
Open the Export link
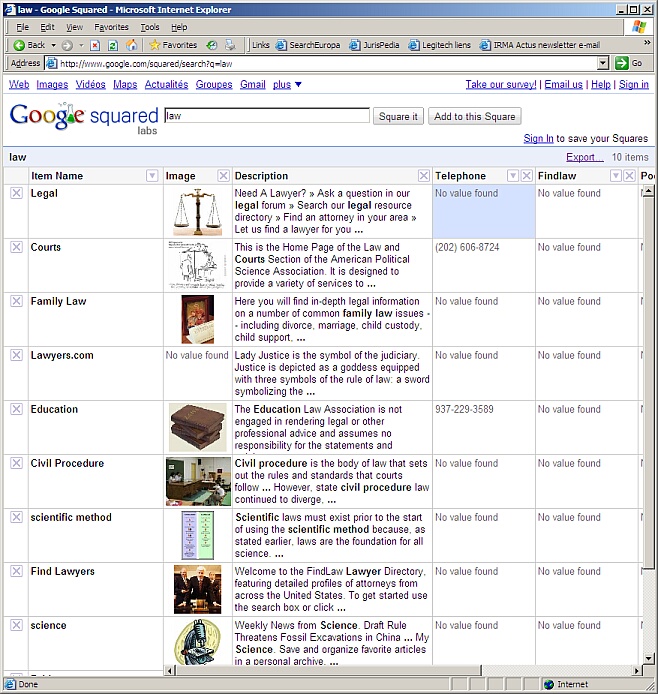point(585,157)
